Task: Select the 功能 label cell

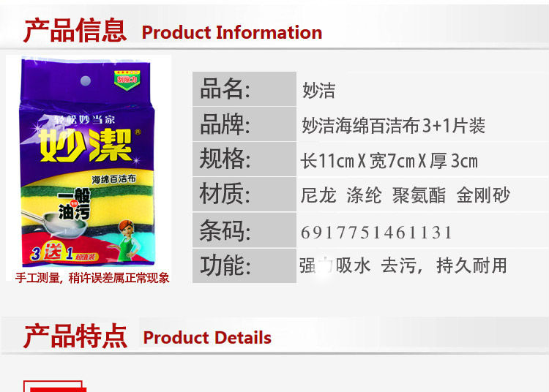Action: pyautogui.click(x=244, y=265)
